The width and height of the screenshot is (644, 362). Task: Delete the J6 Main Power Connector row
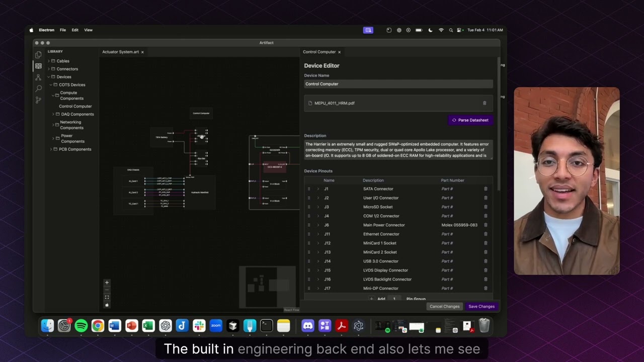[x=486, y=225]
